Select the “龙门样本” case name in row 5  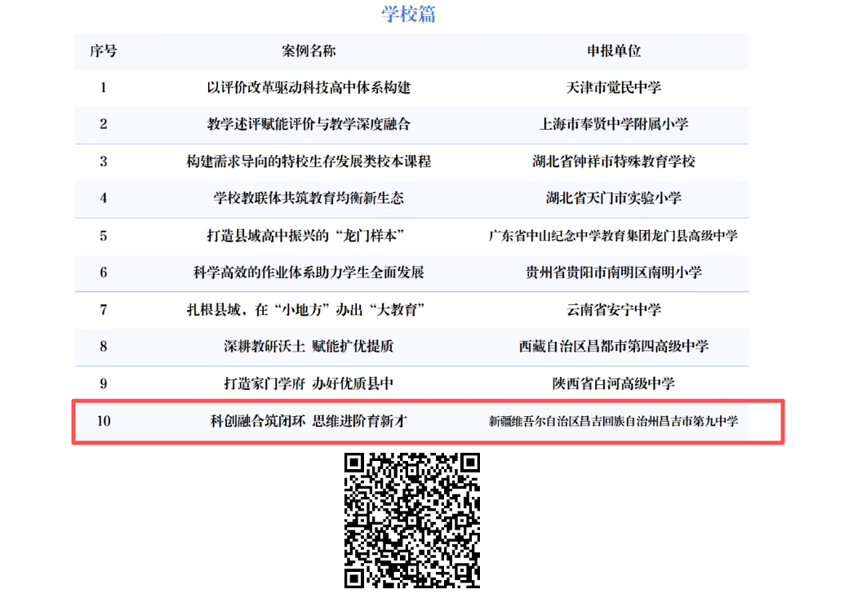click(x=308, y=236)
